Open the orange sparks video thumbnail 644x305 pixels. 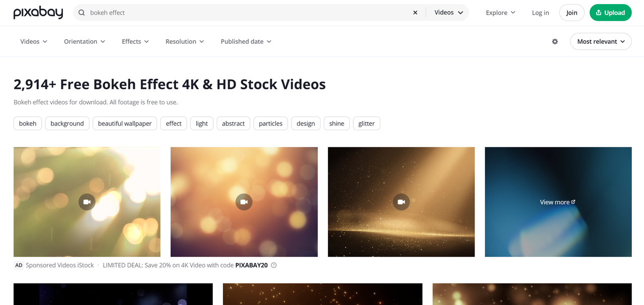coord(323,294)
